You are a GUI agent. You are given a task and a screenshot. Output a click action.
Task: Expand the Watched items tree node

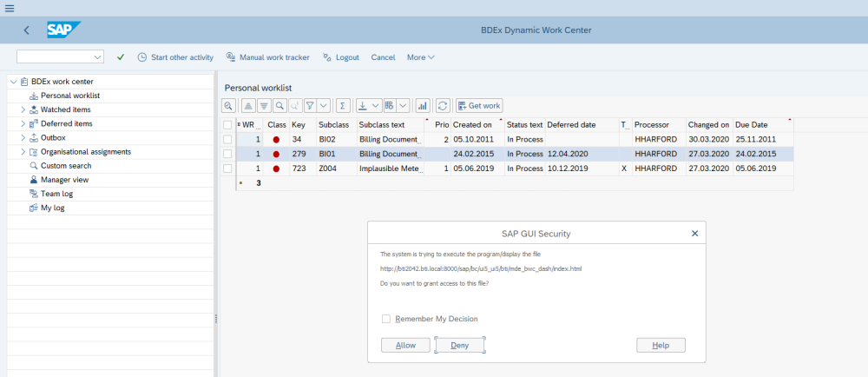pyautogui.click(x=23, y=110)
